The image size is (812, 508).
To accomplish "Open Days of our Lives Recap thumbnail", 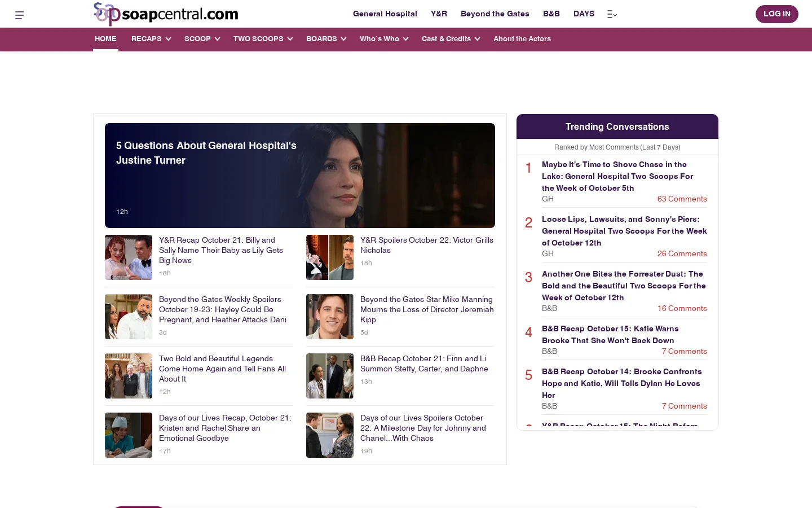I will click(x=129, y=435).
